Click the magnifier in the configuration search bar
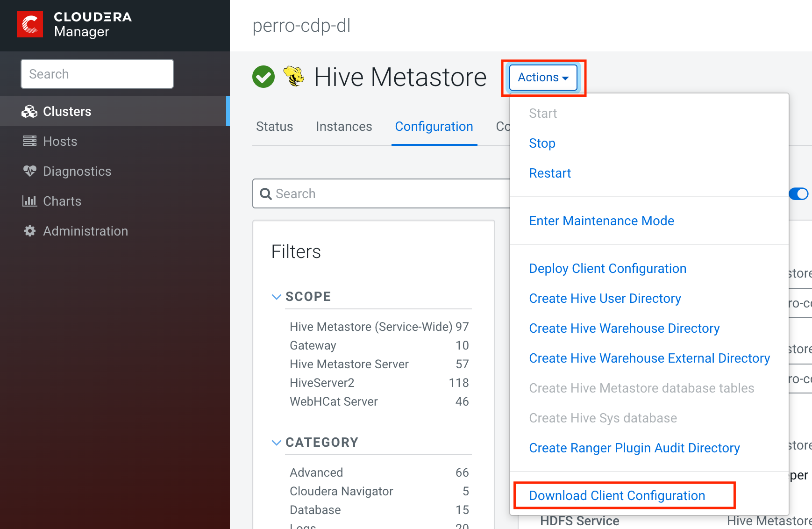 (265, 193)
